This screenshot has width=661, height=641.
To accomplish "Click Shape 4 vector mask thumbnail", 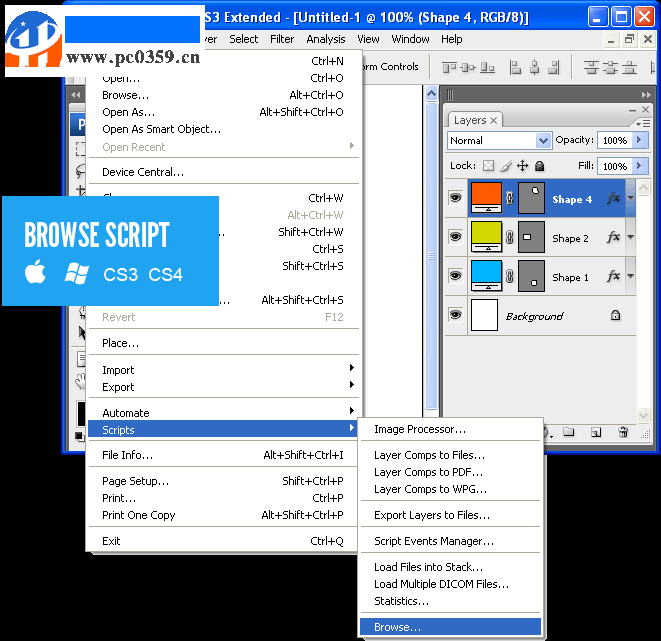I will 531,198.
